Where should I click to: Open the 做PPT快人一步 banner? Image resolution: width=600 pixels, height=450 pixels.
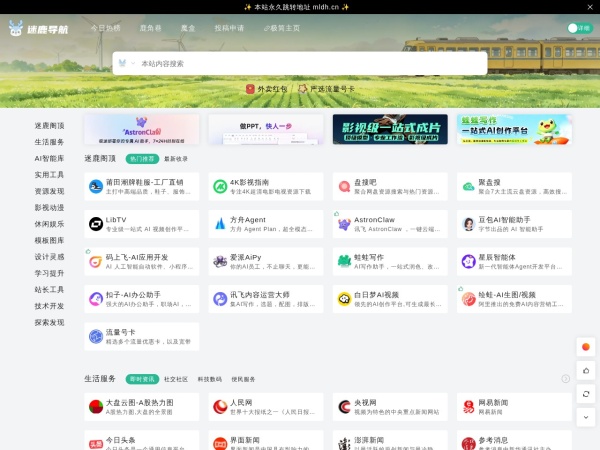pyautogui.click(x=266, y=129)
